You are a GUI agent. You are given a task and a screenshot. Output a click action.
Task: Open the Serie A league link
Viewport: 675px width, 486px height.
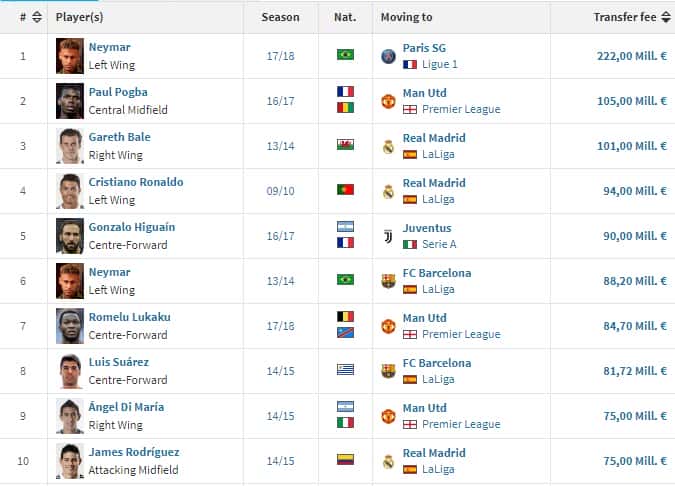coord(439,245)
